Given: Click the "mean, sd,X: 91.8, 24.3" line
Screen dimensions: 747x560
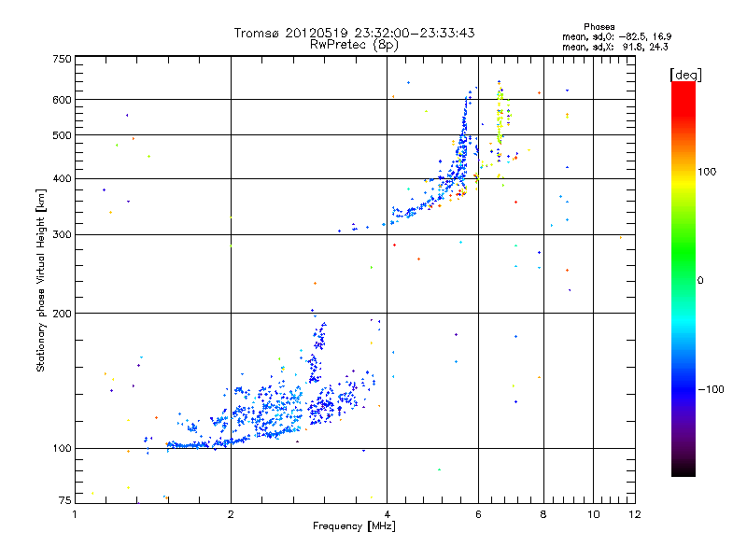Looking at the screenshot, I should pyautogui.click(x=615, y=47).
